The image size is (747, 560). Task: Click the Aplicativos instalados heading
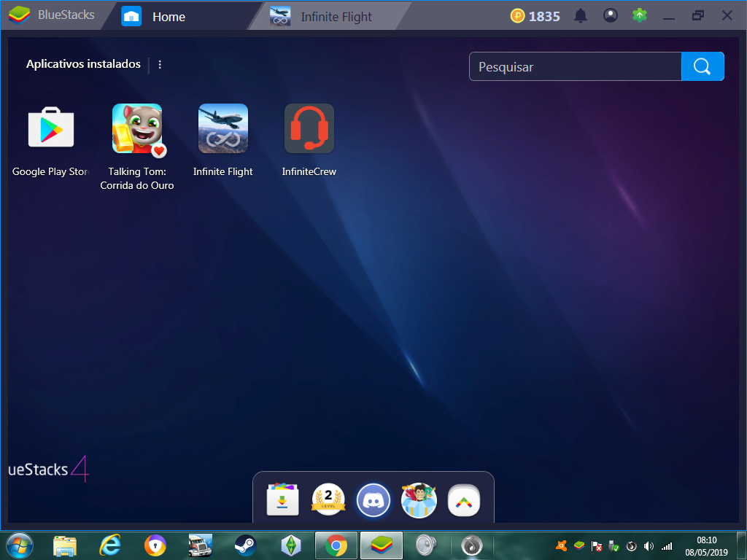tap(83, 64)
